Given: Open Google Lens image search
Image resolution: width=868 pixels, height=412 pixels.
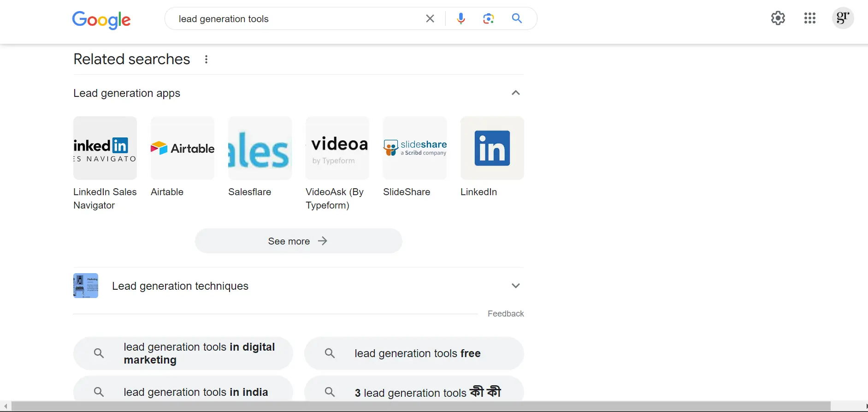Looking at the screenshot, I should [x=488, y=18].
